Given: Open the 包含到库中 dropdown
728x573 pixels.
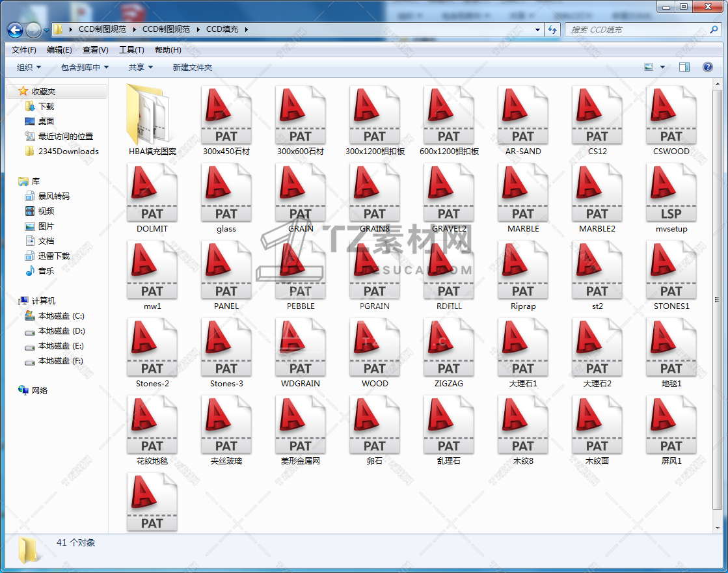Looking at the screenshot, I should pyautogui.click(x=85, y=67).
